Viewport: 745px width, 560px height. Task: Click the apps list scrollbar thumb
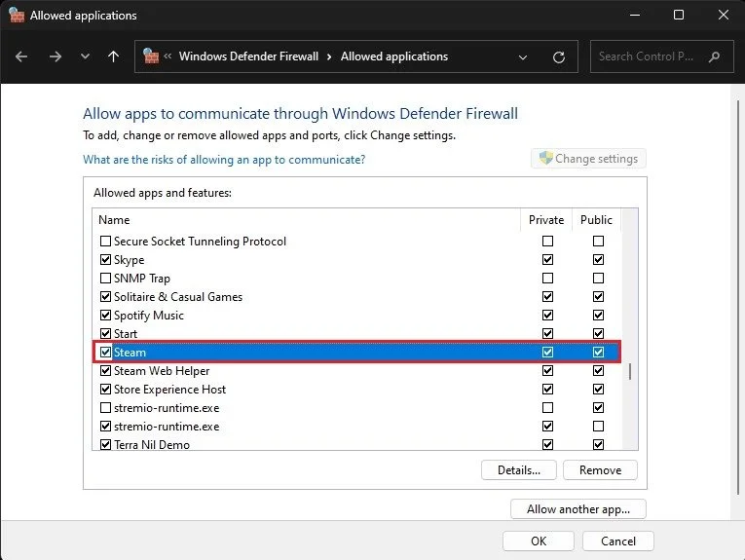coord(630,372)
